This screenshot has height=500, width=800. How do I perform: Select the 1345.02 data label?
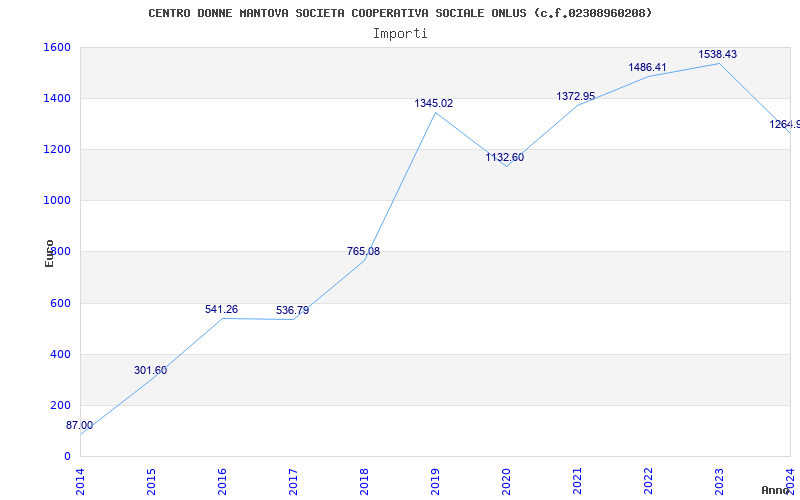434,103
